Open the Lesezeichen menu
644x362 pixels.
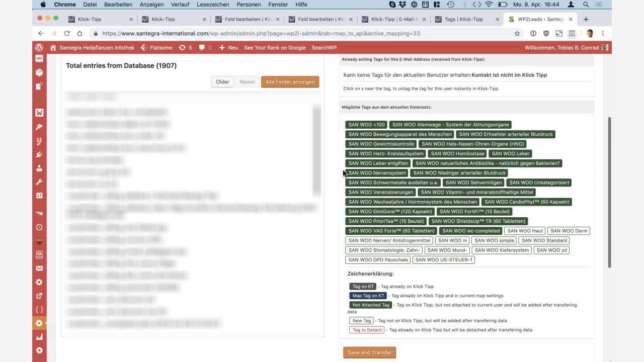tap(214, 5)
